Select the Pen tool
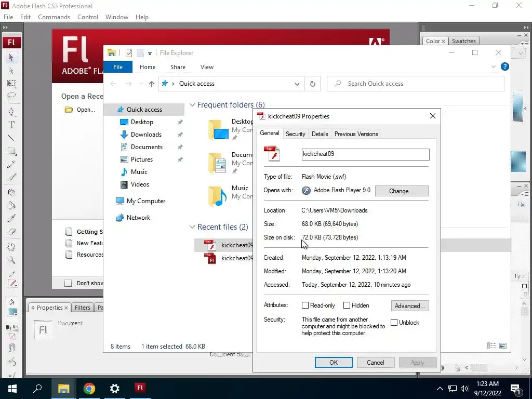Viewport: 532px width, 399px height. click(x=11, y=112)
